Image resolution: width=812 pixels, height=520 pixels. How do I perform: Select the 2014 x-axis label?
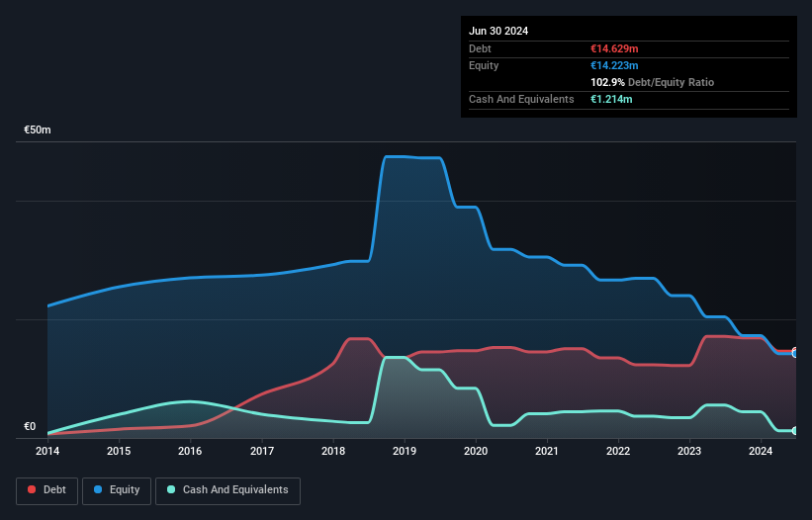(47, 451)
